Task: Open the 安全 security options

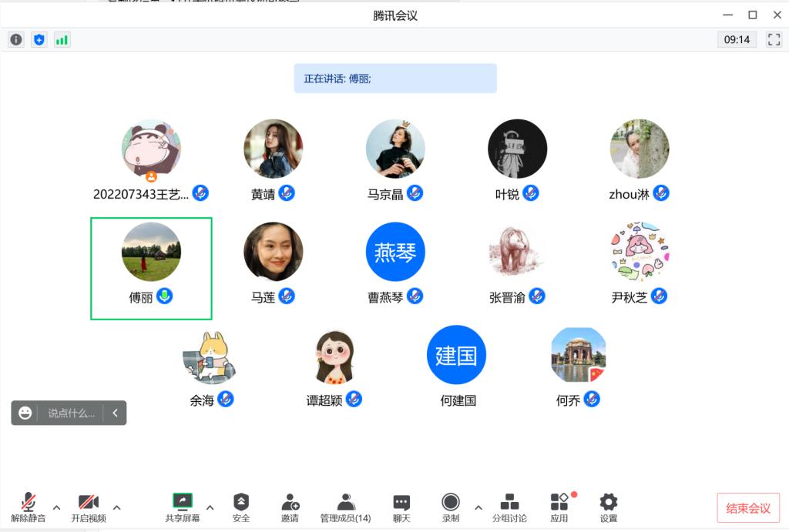Action: point(241,507)
